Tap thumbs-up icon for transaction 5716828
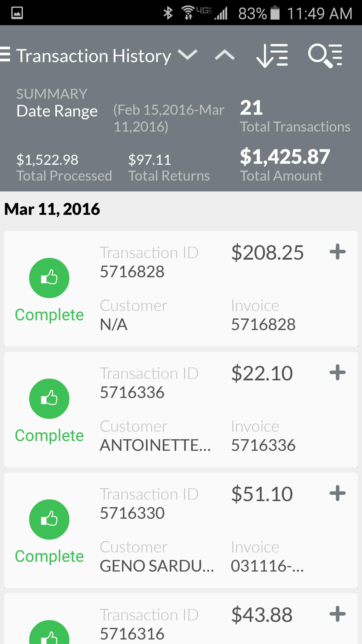 click(x=49, y=278)
